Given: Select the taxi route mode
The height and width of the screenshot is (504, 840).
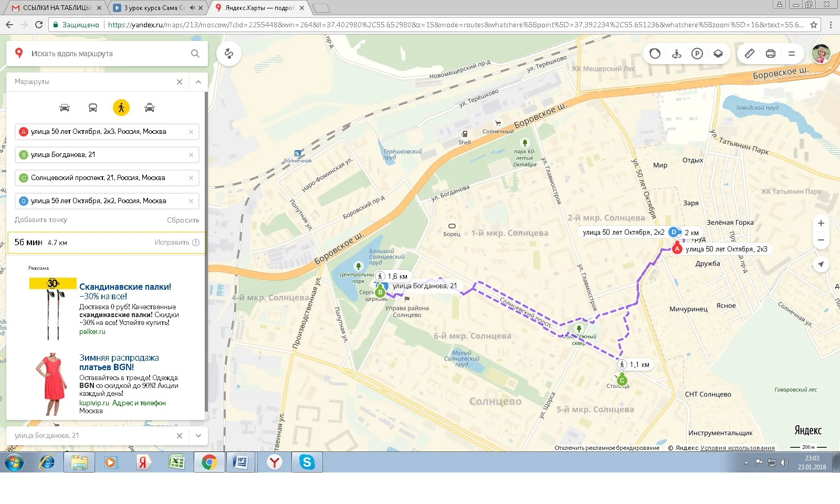Looking at the screenshot, I should tap(150, 108).
